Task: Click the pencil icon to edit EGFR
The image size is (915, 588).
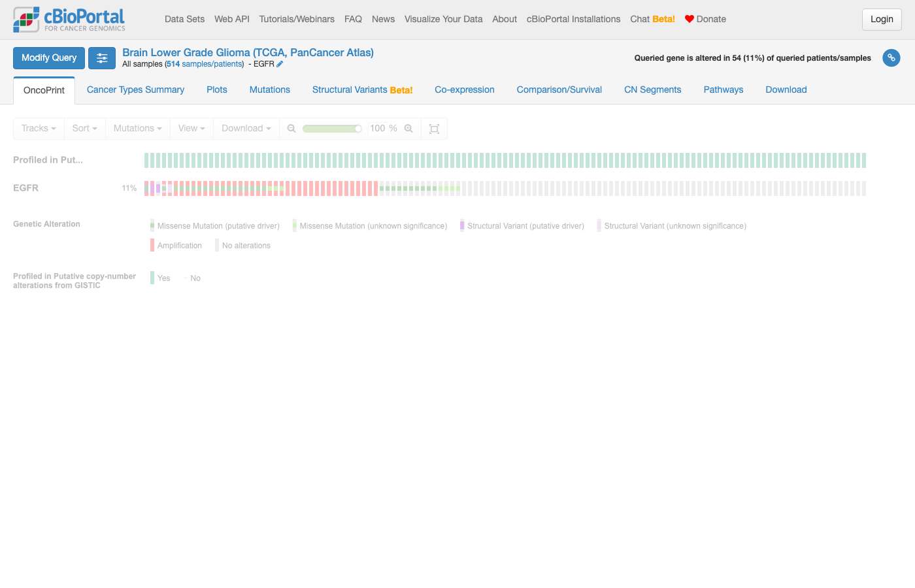Action: 280,64
